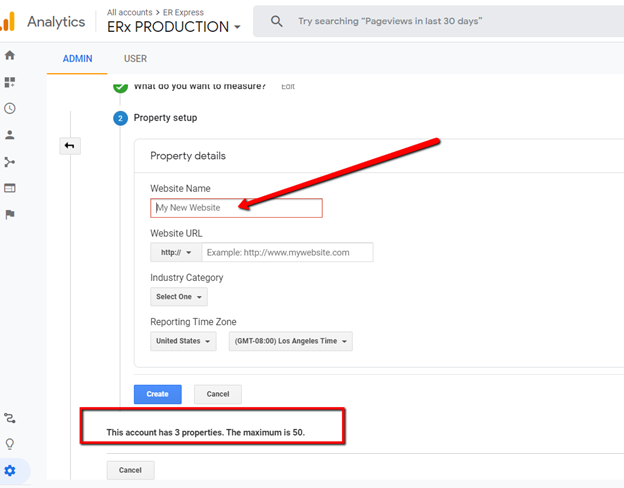Screen dimensions: 624x488
Task: Click Cancel next to Create
Action: tap(218, 394)
